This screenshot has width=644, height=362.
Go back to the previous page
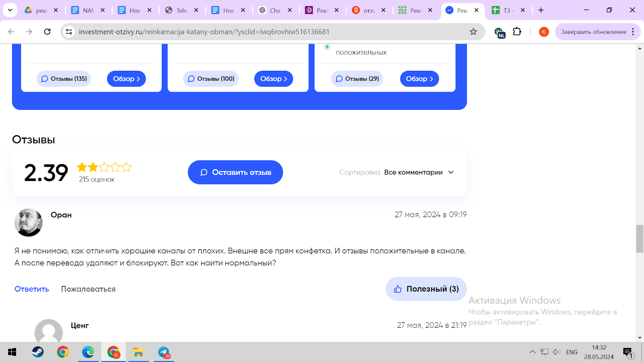pos(11,32)
